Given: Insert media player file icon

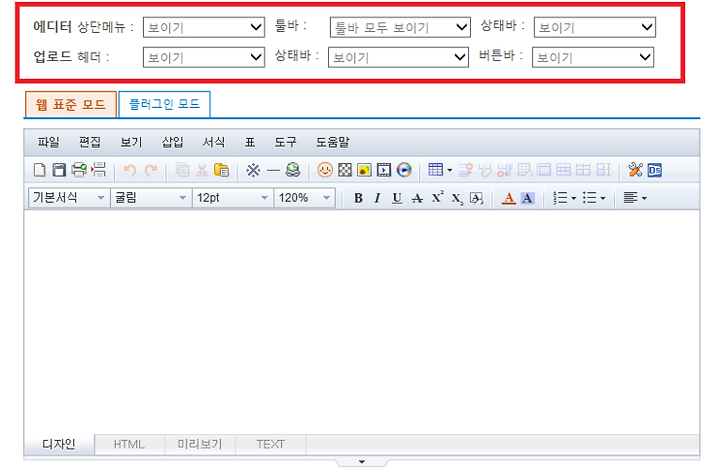Looking at the screenshot, I should 404,170.
